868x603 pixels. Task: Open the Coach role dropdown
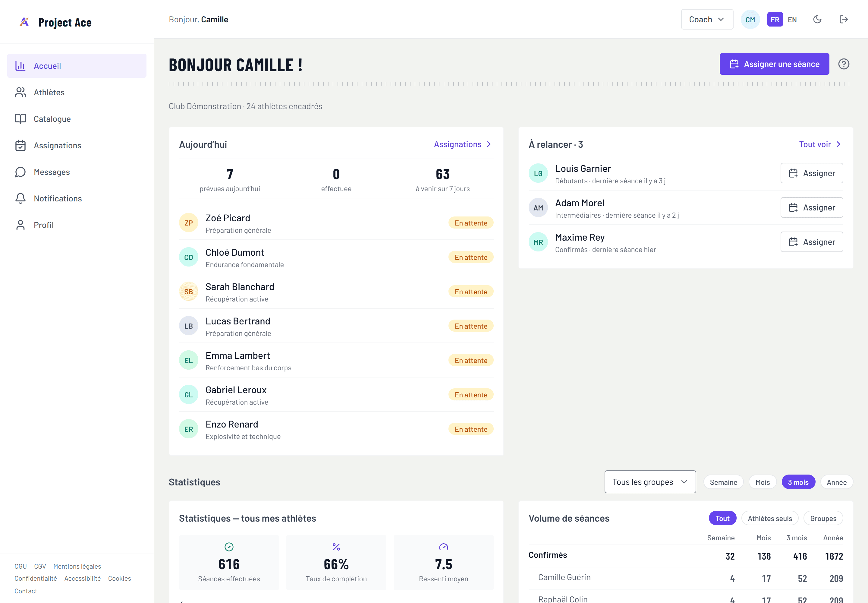point(707,19)
